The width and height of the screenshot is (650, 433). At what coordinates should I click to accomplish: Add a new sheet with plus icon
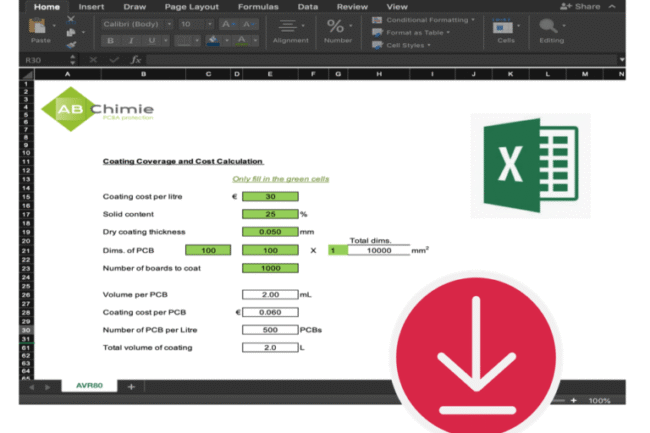pyautogui.click(x=130, y=386)
